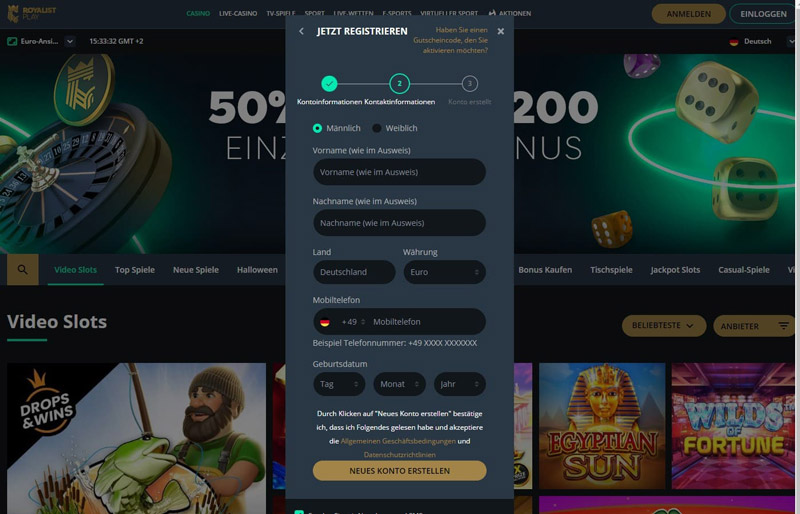The image size is (800, 514).
Task: Click Neues Konto Erstellen button
Action: click(x=399, y=471)
